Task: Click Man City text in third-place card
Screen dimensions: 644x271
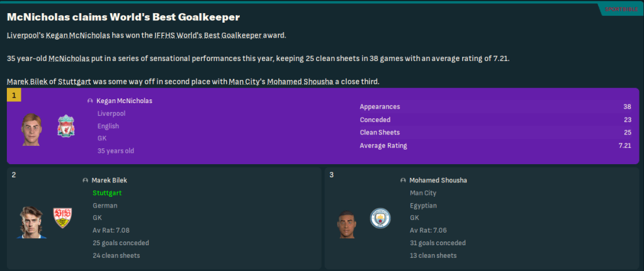Action: (x=423, y=193)
